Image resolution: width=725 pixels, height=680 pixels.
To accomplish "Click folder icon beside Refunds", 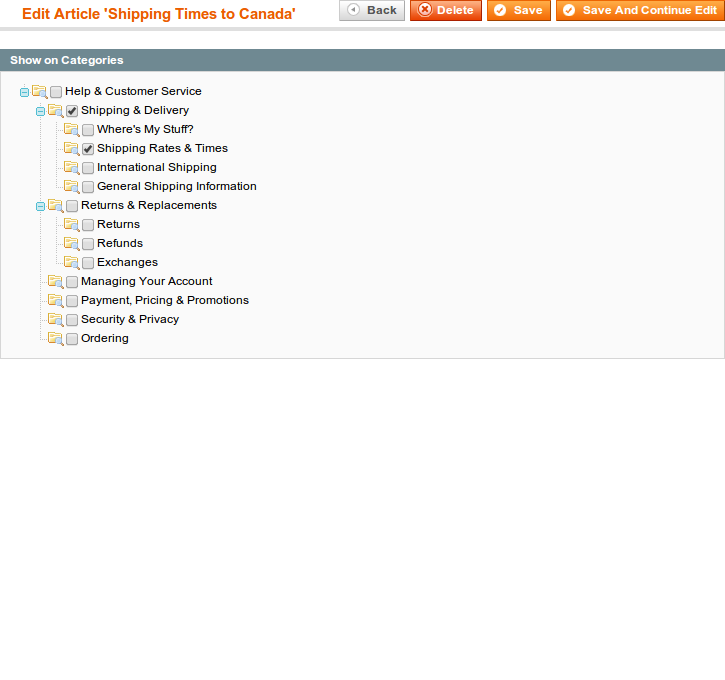I will pyautogui.click(x=72, y=243).
